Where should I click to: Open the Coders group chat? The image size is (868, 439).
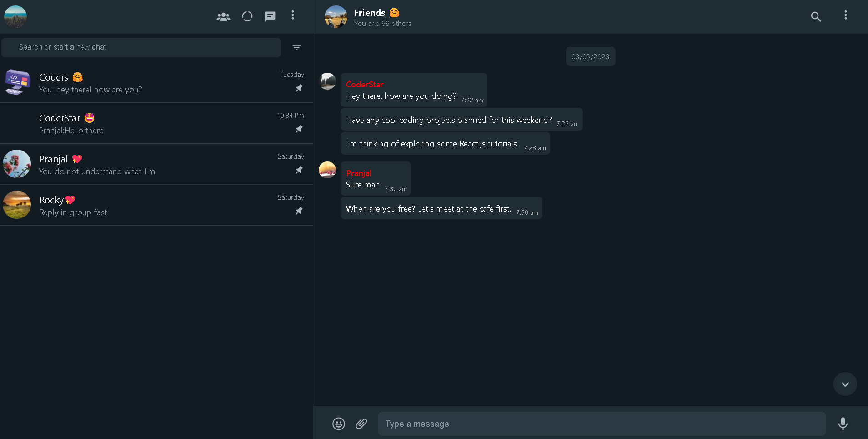[x=136, y=82]
